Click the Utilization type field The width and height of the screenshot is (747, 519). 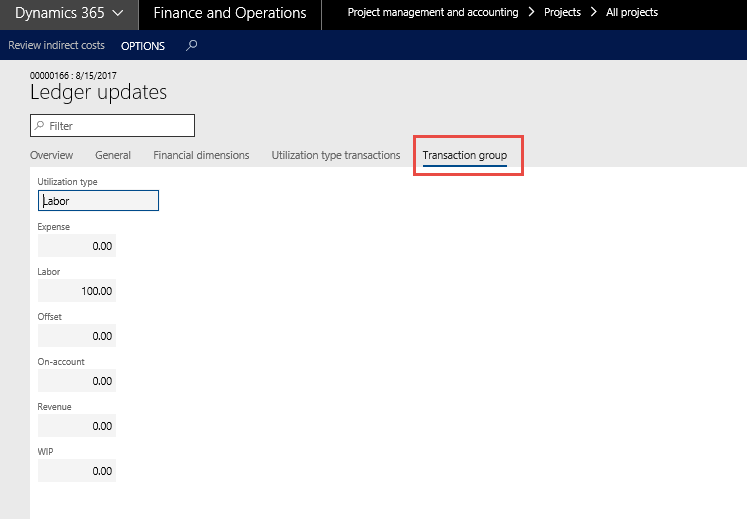(x=98, y=201)
